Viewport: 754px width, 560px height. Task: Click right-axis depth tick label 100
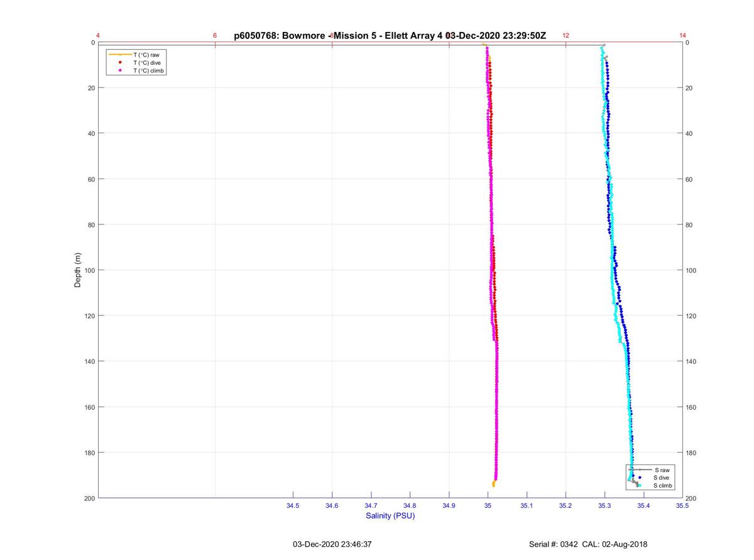tap(692, 270)
